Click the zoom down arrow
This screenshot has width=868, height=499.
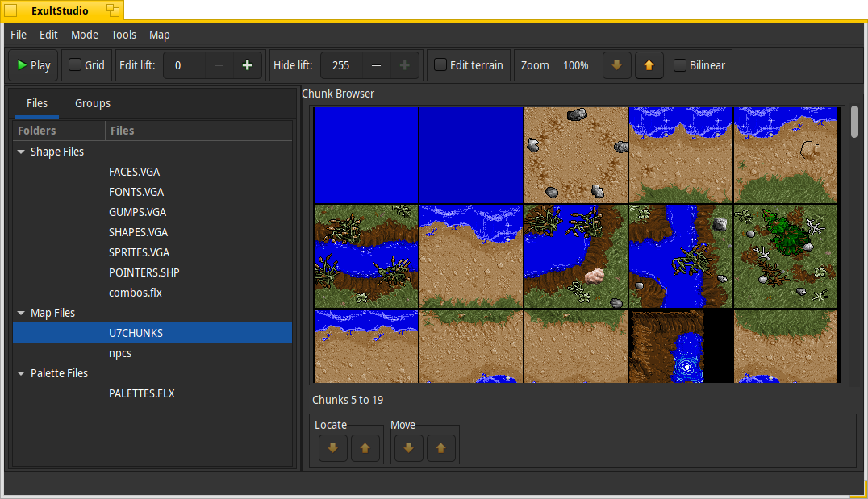(x=617, y=65)
